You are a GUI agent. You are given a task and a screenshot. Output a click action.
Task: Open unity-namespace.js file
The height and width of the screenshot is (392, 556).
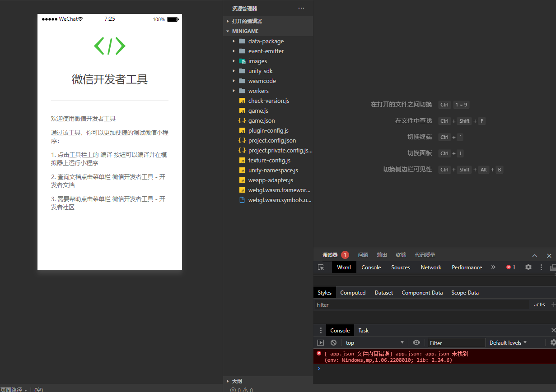tap(273, 171)
